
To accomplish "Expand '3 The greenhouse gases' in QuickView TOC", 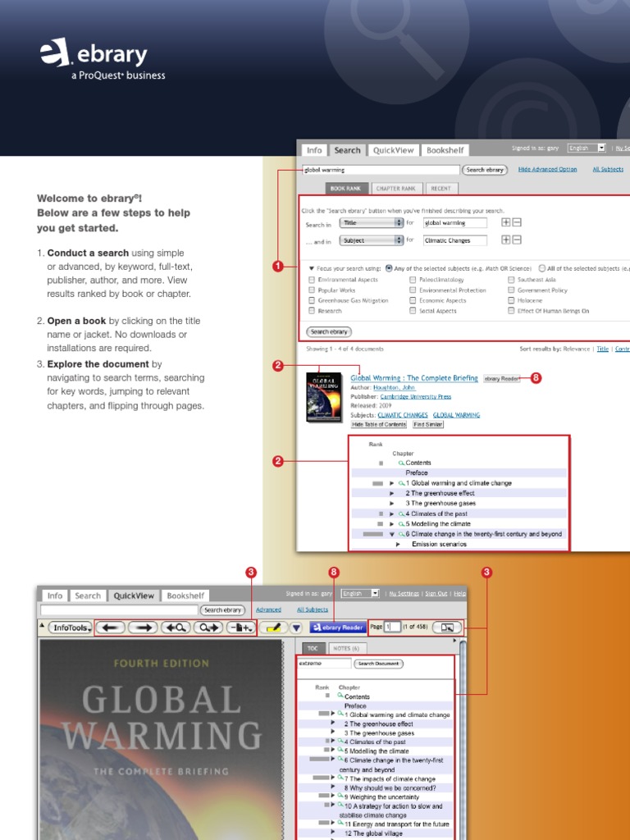I will click(x=333, y=732).
